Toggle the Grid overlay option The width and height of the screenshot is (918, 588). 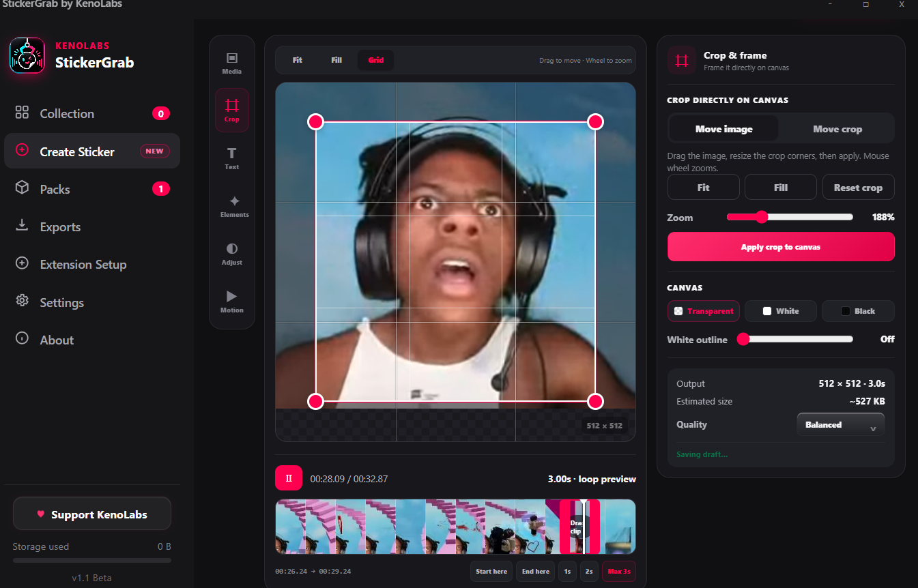coord(376,60)
